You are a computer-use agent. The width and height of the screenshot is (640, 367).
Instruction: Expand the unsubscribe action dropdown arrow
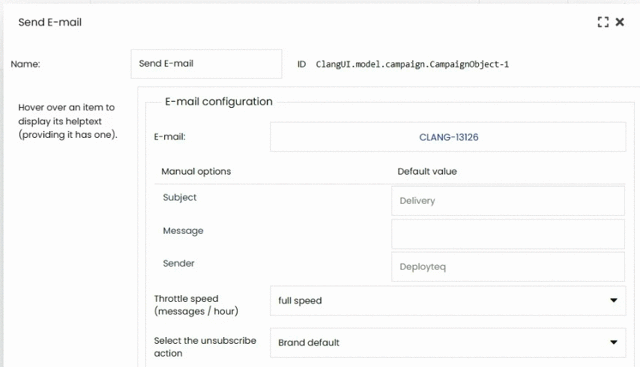(x=613, y=342)
